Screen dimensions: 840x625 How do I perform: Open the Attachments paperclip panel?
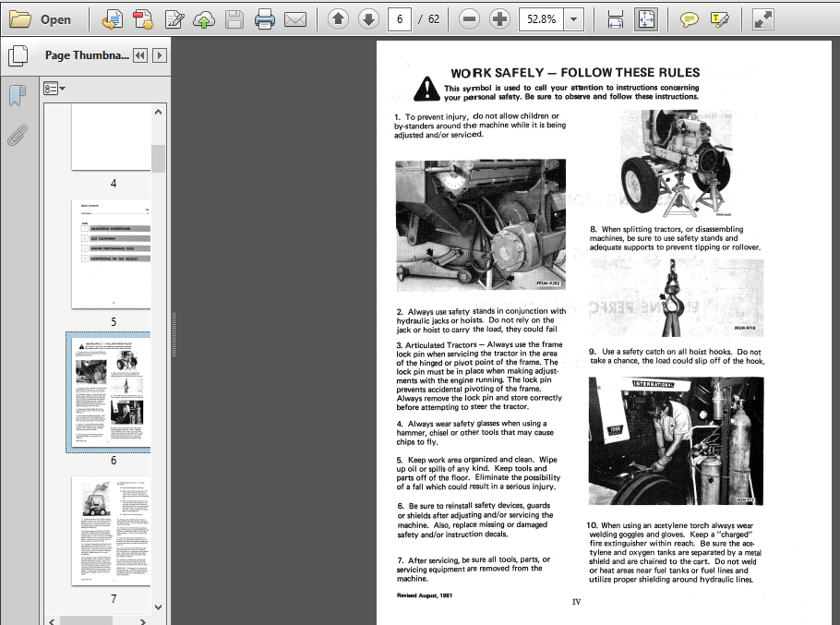[18, 136]
